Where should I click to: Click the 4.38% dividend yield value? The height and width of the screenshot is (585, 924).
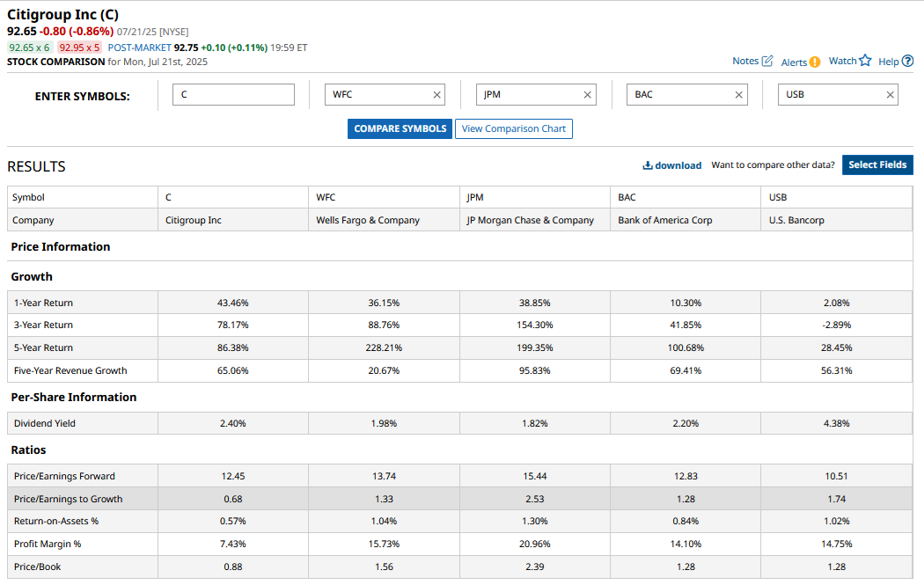(x=836, y=423)
